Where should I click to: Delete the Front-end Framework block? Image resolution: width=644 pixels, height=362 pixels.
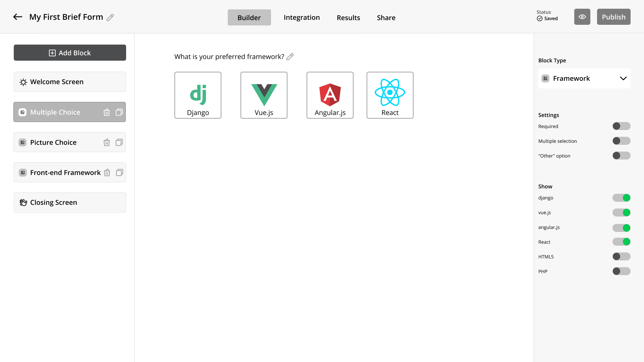(107, 173)
